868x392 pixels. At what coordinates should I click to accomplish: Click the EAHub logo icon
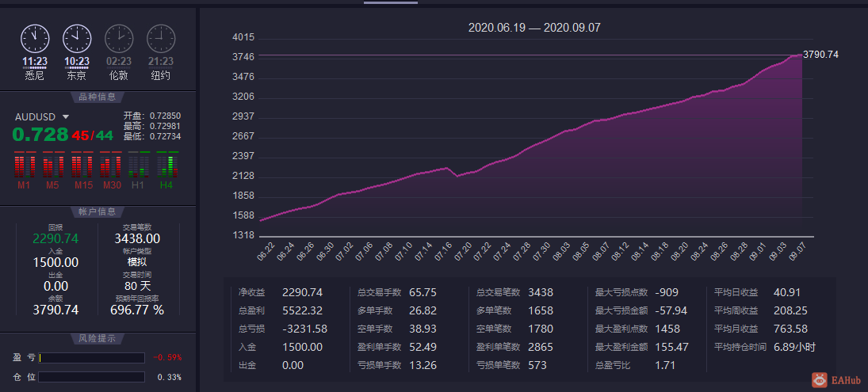[820, 380]
